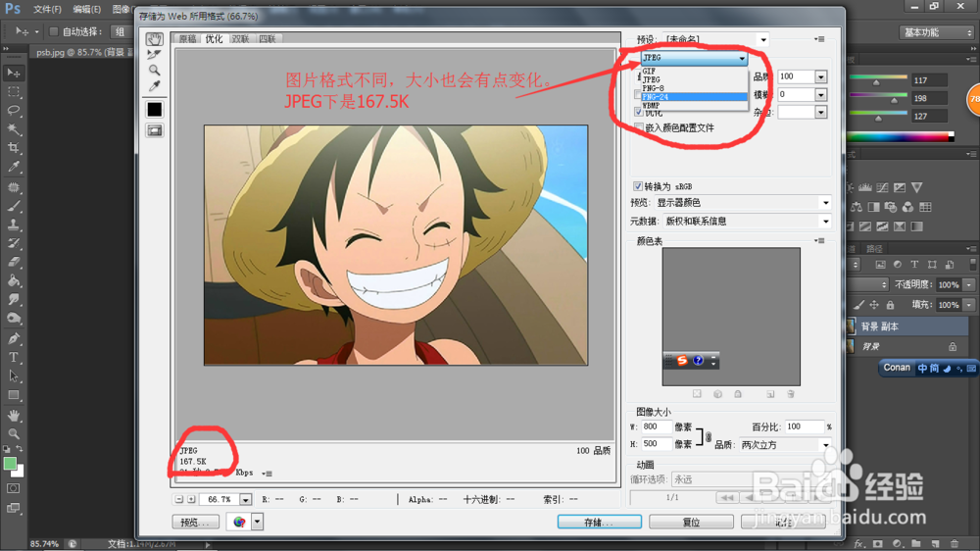This screenshot has height=551, width=980.
Task: Select the Lasso tool
Action: click(x=13, y=111)
